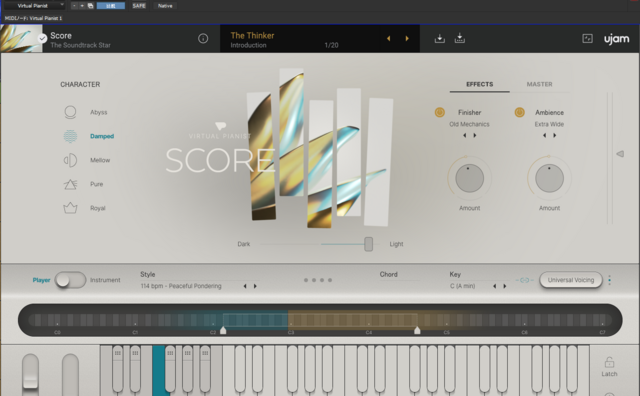Toggle the blue compare button in host bar

coord(111,6)
